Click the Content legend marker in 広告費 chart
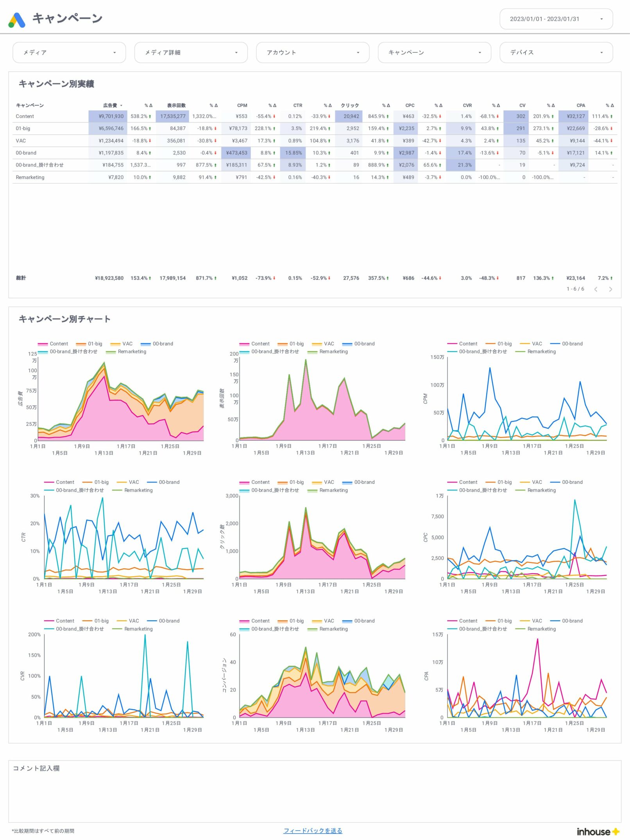The width and height of the screenshot is (630, 840). pyautogui.click(x=43, y=344)
